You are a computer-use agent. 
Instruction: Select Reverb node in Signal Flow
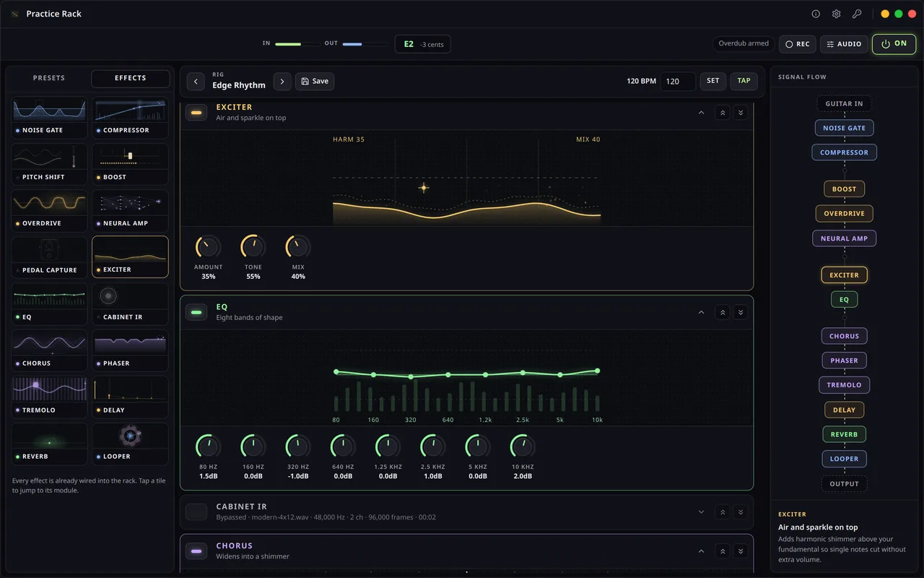coord(844,434)
